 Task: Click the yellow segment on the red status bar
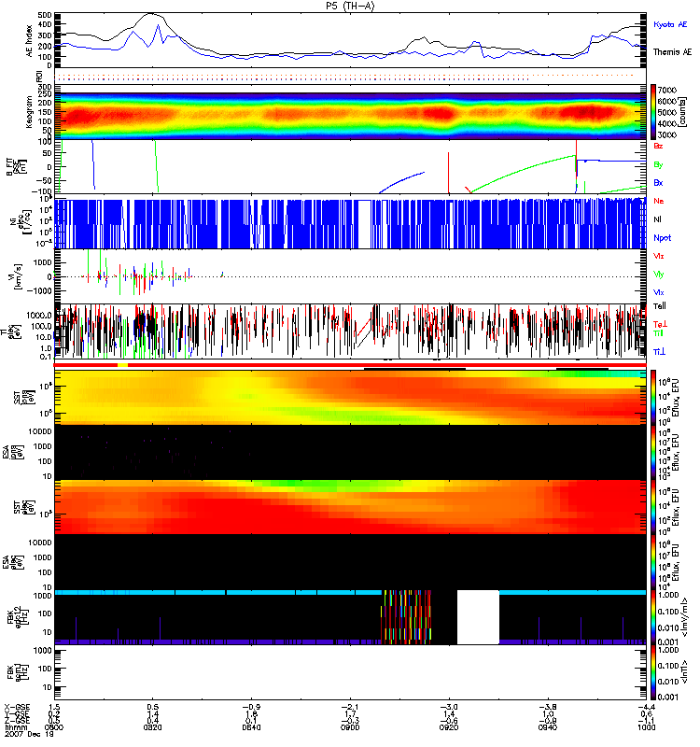tap(122, 365)
